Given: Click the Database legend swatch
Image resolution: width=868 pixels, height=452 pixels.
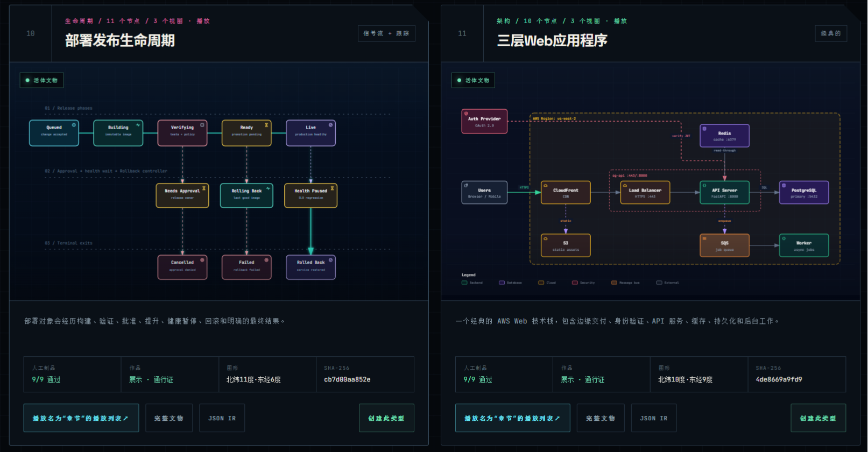Looking at the screenshot, I should pos(502,282).
